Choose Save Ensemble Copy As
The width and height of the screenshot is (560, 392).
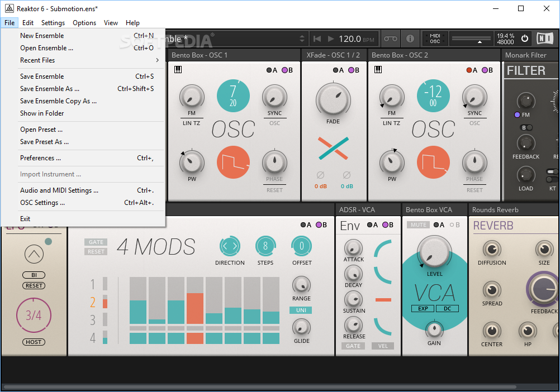point(83,101)
